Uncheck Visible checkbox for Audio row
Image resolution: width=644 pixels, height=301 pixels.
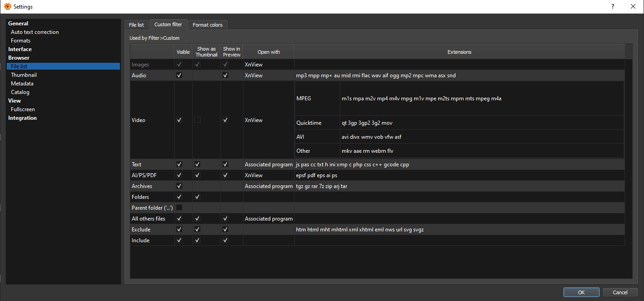pyautogui.click(x=179, y=75)
